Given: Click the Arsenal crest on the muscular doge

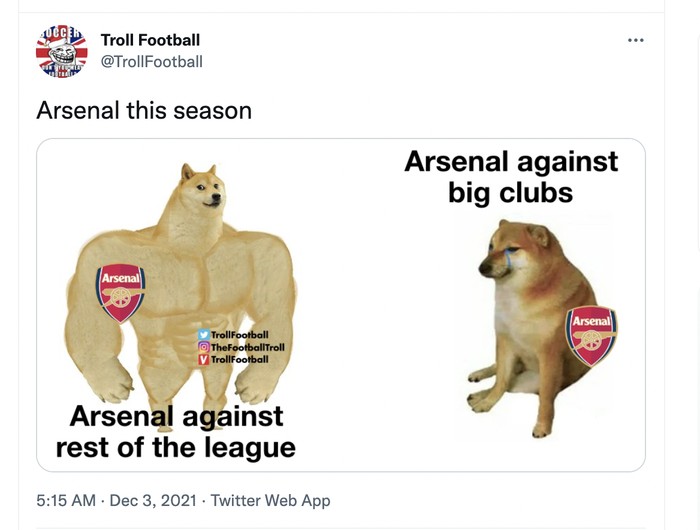Looking at the screenshot, I should tap(121, 292).
